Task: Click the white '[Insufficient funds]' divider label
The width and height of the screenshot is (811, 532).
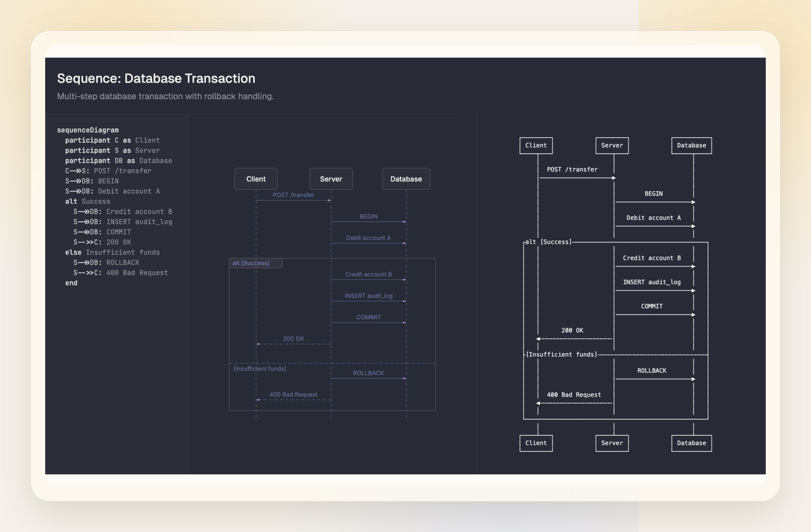Action: click(x=561, y=355)
